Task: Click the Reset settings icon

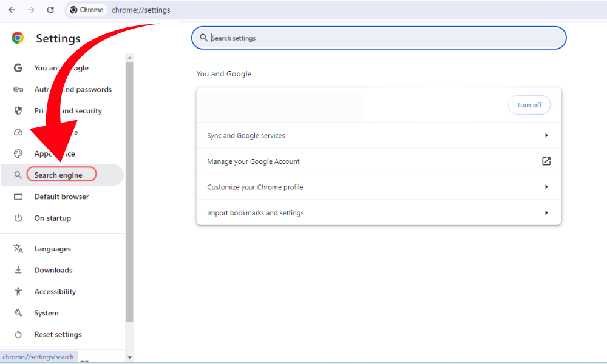Action: (18, 334)
